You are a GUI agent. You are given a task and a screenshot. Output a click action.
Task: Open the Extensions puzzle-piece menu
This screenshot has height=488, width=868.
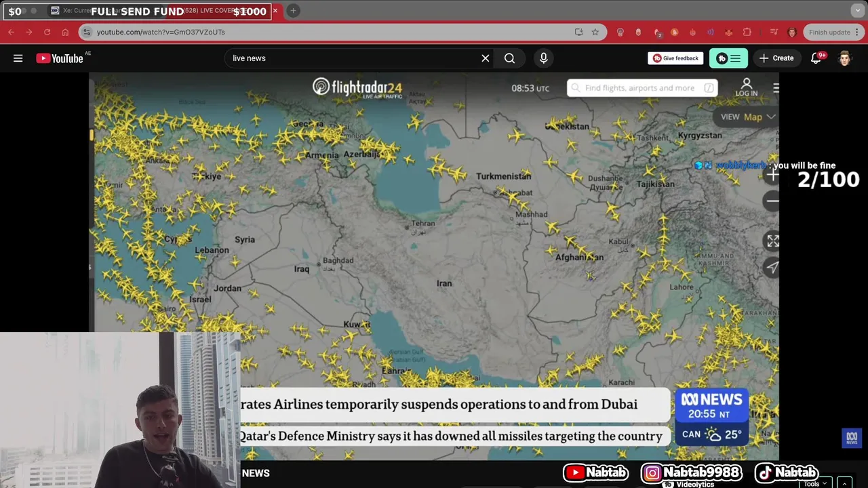point(747,32)
